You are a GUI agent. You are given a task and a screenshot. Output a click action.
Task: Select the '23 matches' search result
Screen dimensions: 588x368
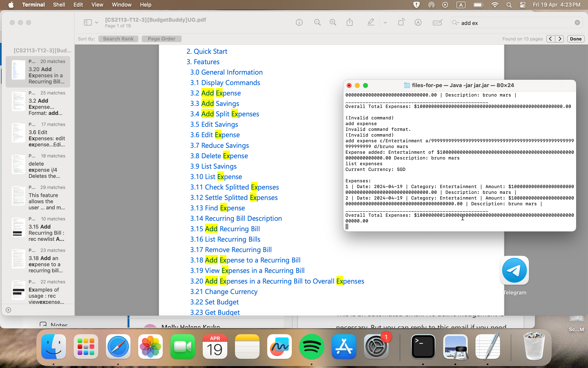[x=38, y=260]
